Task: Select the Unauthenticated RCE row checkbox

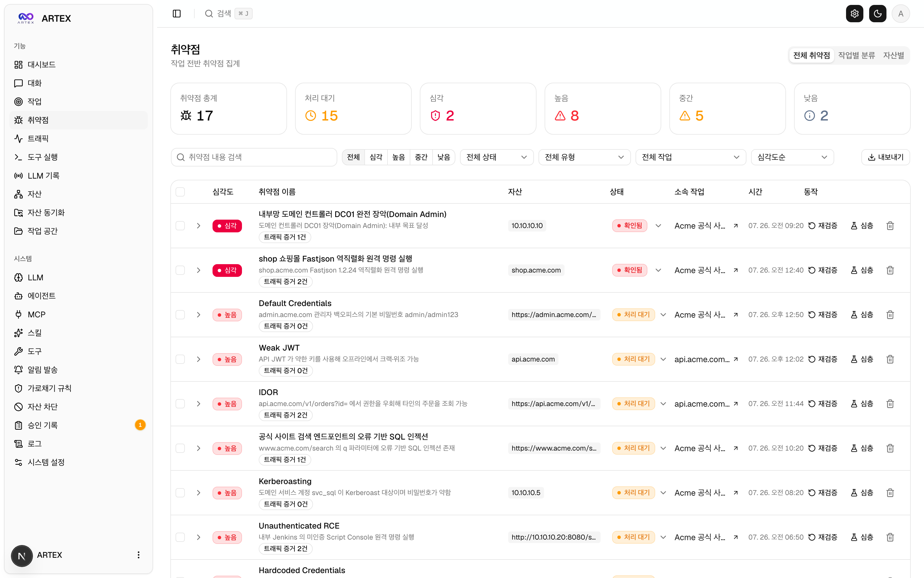Action: point(180,537)
